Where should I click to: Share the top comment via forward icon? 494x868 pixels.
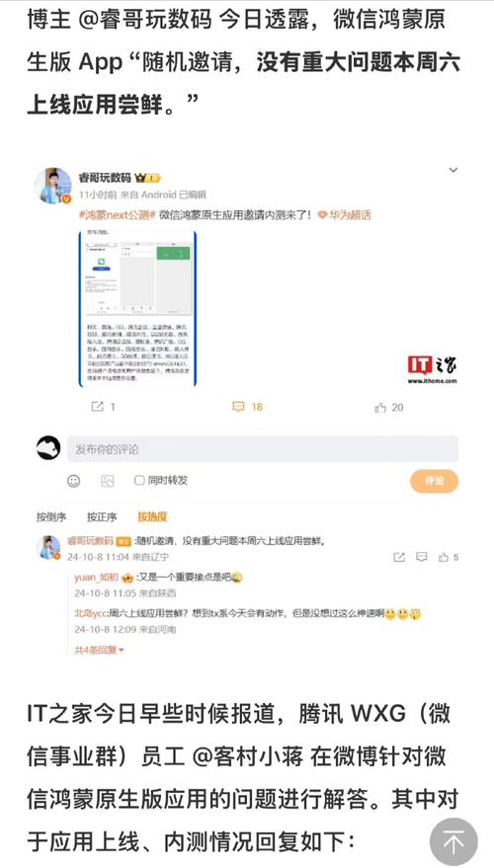399,558
